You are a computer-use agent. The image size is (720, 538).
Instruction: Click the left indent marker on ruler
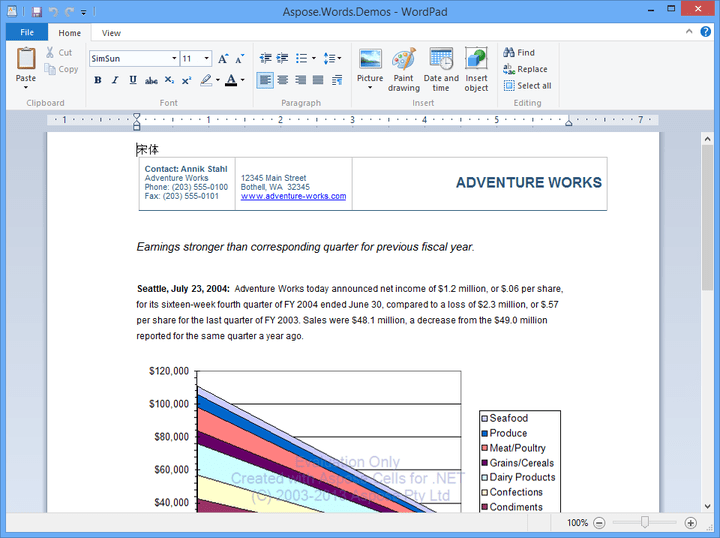click(x=136, y=122)
